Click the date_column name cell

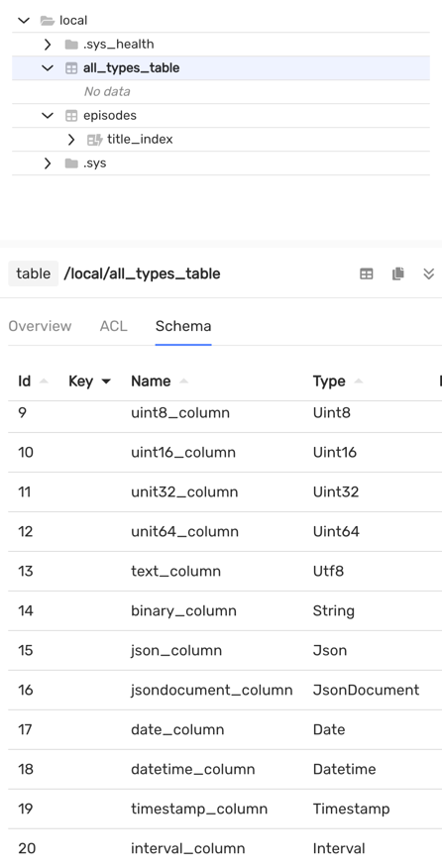(177, 729)
